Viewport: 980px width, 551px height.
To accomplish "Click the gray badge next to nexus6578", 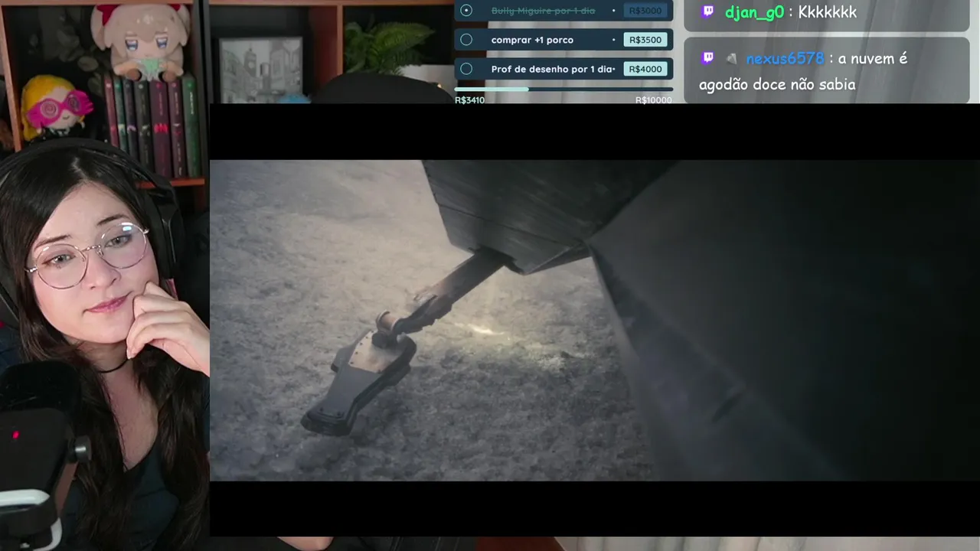I will coord(732,58).
